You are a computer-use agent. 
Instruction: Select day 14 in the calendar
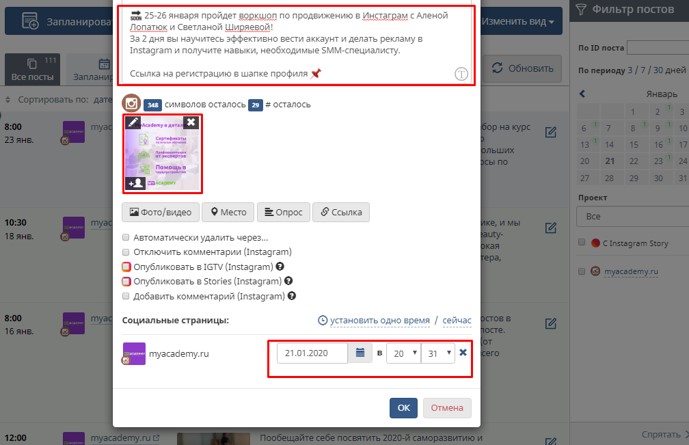pyautogui.click(x=609, y=144)
